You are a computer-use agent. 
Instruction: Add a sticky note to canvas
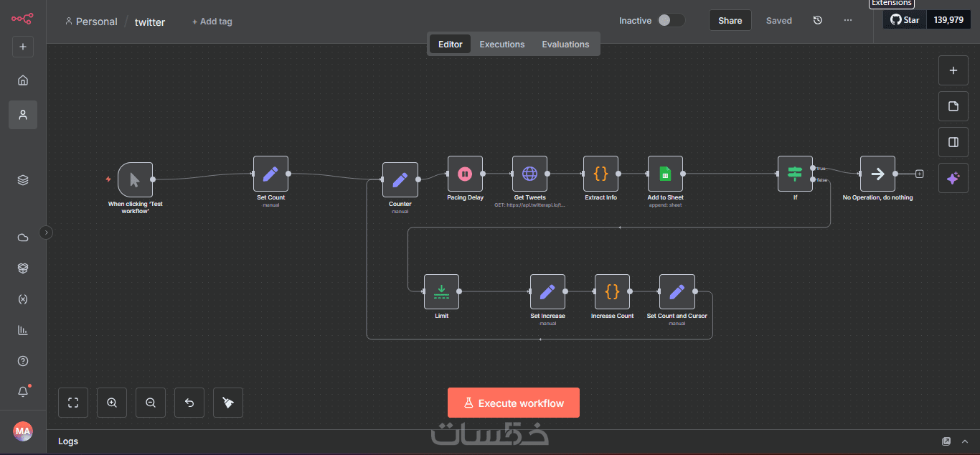[953, 106]
